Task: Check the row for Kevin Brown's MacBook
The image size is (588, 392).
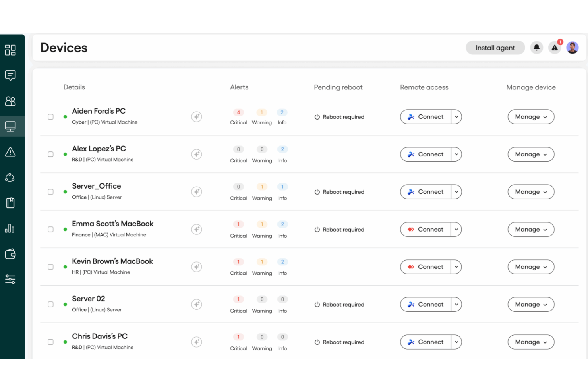Action: [x=50, y=266]
